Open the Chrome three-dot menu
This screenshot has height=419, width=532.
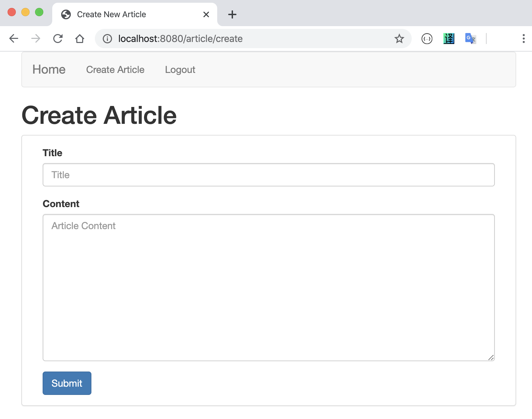pyautogui.click(x=523, y=39)
